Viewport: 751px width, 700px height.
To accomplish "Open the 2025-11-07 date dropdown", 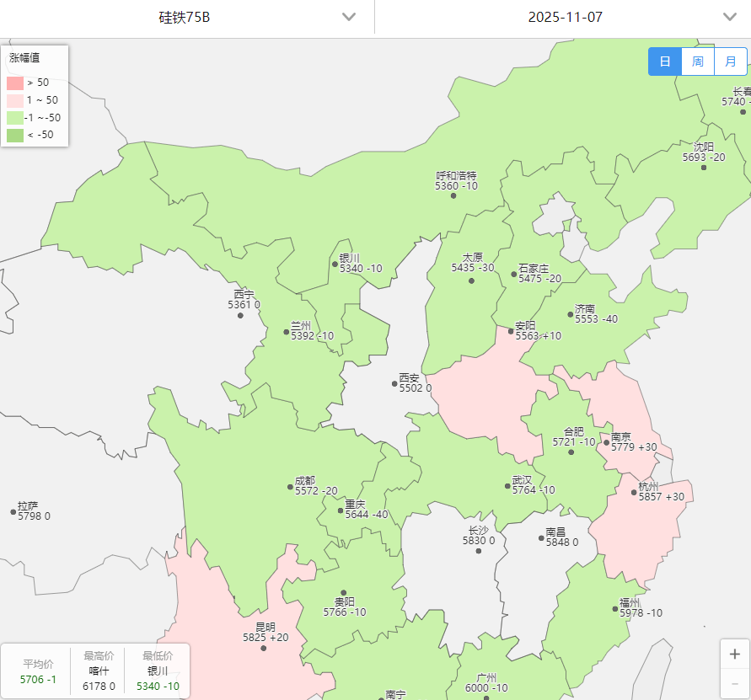I will click(563, 17).
